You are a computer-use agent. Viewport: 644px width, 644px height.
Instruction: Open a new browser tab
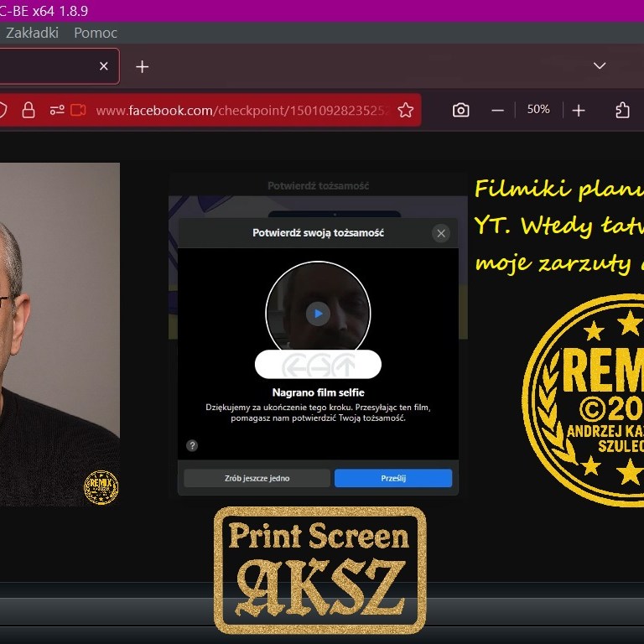click(x=143, y=66)
